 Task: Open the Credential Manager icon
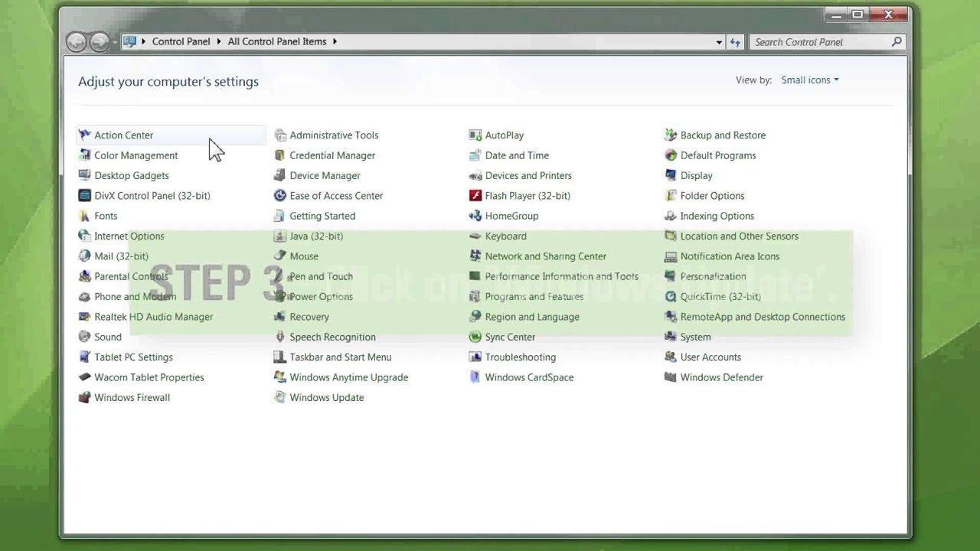tap(280, 155)
